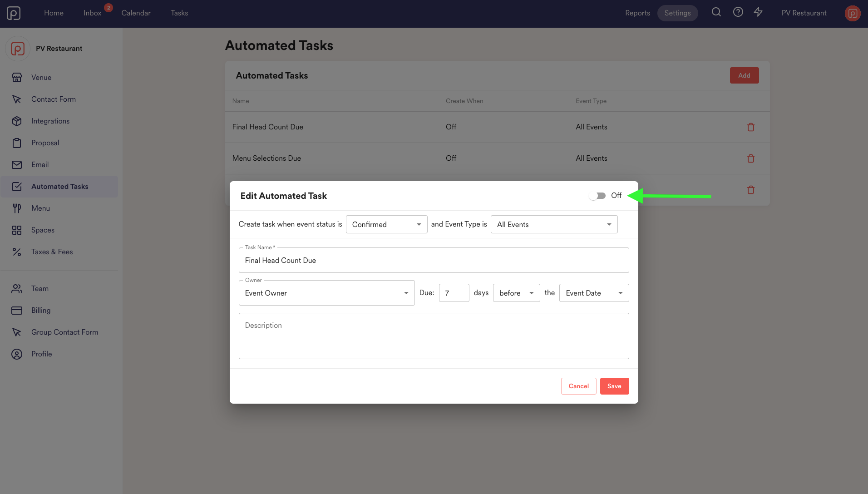Switch to the Calendar menu item
The height and width of the screenshot is (494, 868).
tap(136, 13)
